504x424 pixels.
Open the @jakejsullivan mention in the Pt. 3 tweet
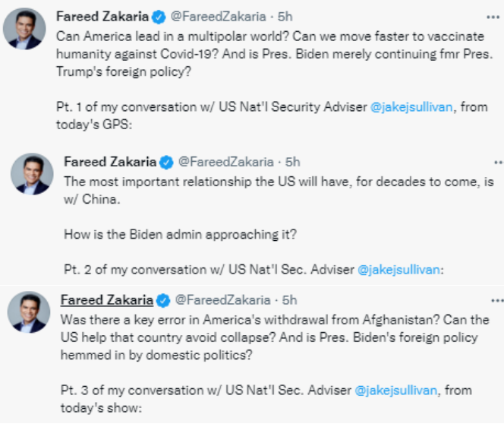coord(395,390)
